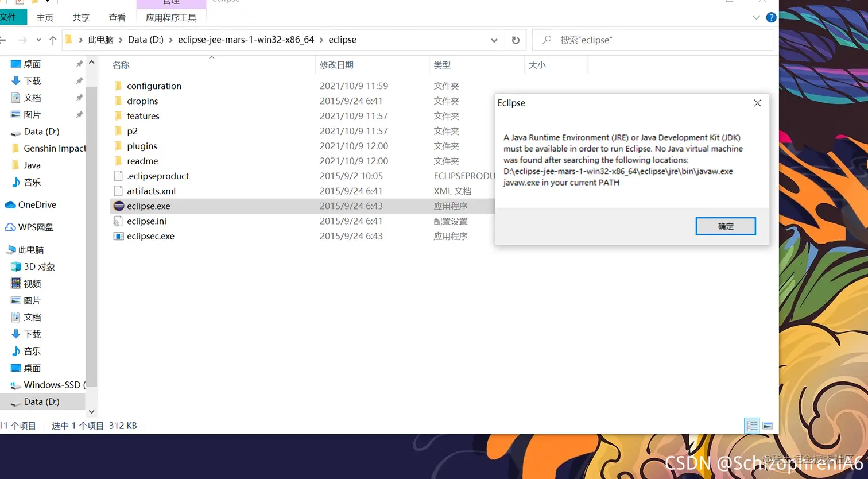Open 音乐 under 此电脑 in sidebar
The height and width of the screenshot is (479, 868).
point(26,351)
